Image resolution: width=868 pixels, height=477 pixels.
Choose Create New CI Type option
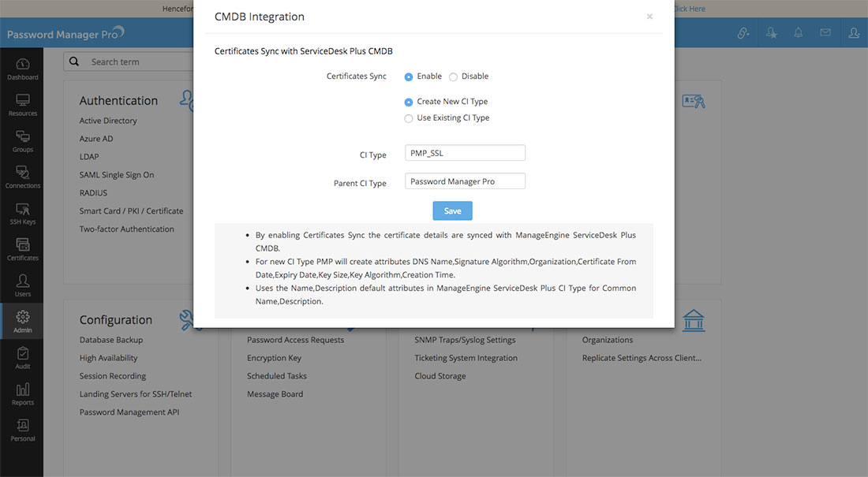click(409, 102)
